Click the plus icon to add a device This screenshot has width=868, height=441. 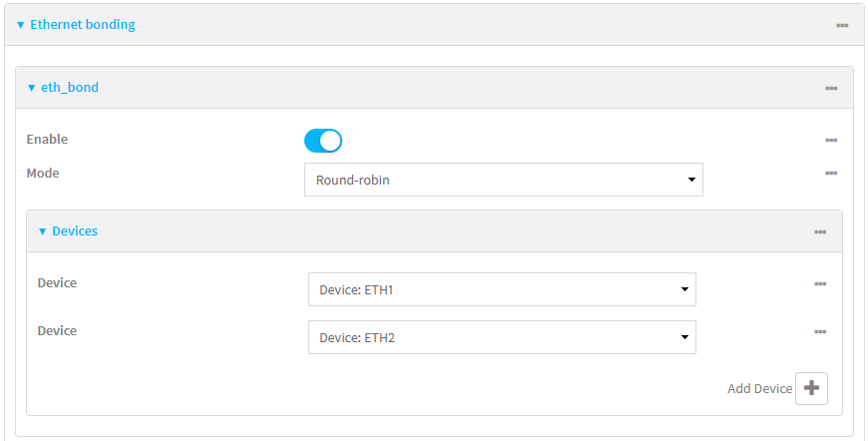[811, 388]
